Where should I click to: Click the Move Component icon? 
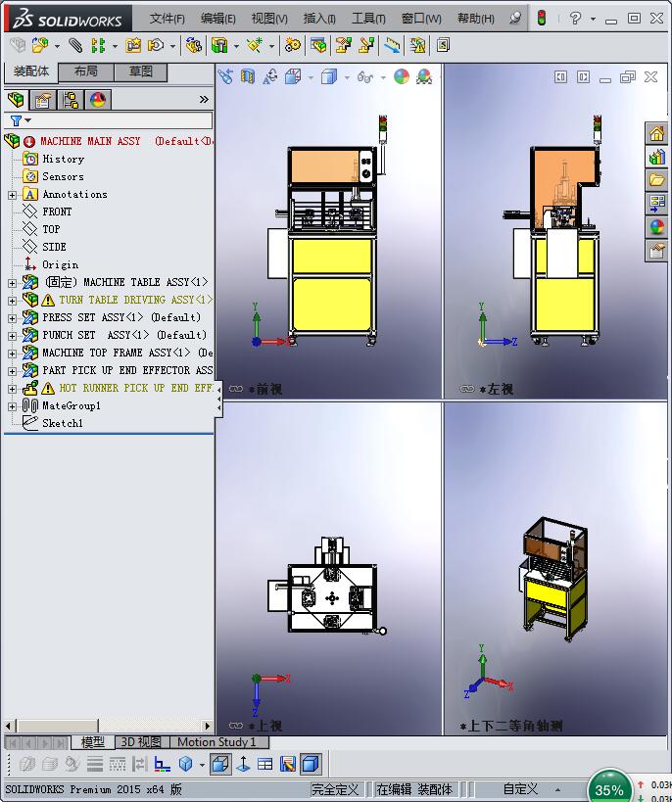[156, 45]
